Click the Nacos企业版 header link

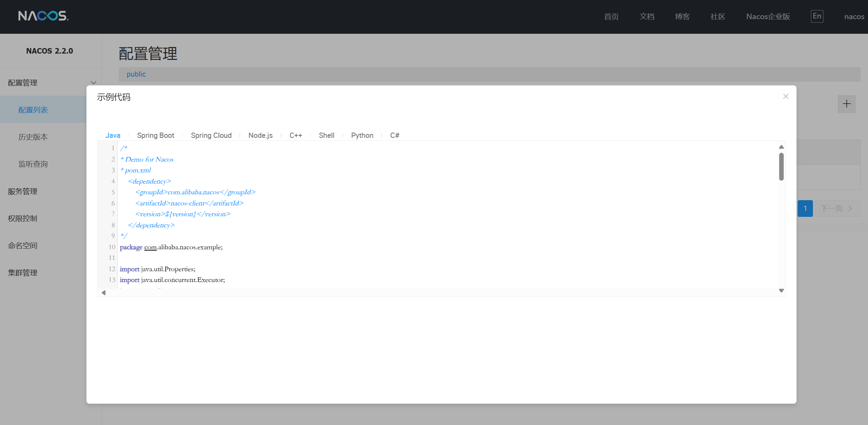[x=768, y=17]
